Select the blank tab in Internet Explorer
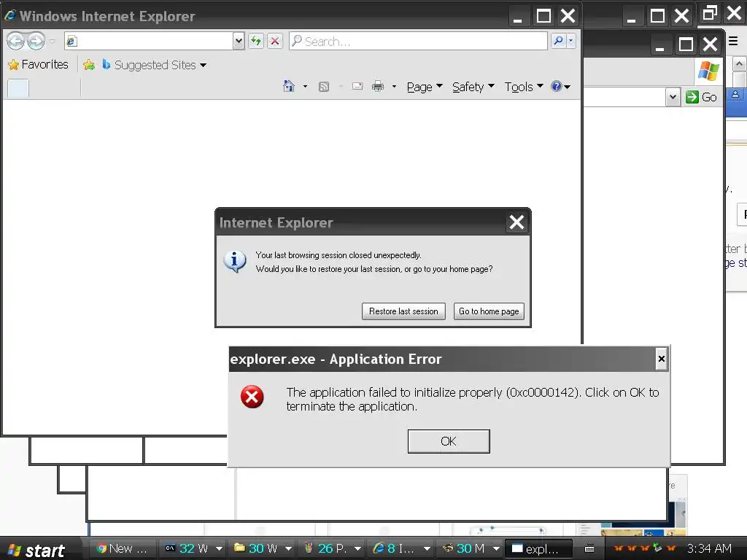 (18, 88)
